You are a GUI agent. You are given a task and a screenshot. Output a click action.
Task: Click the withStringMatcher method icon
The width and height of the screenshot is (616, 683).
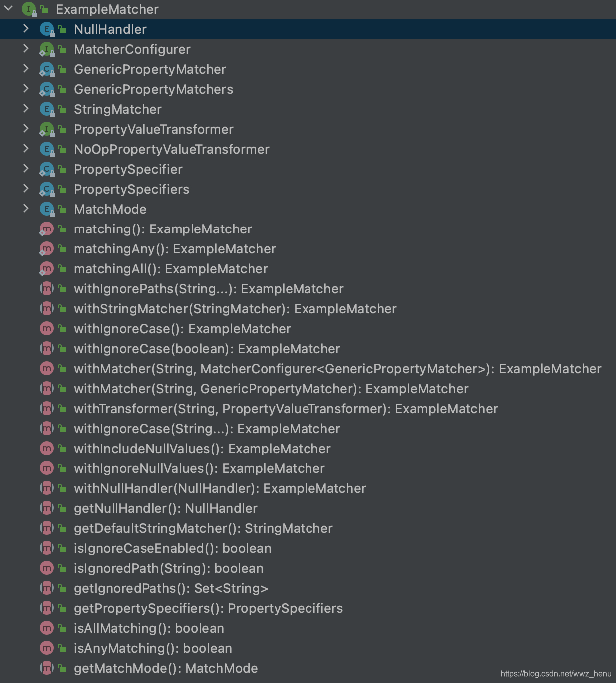(x=47, y=308)
